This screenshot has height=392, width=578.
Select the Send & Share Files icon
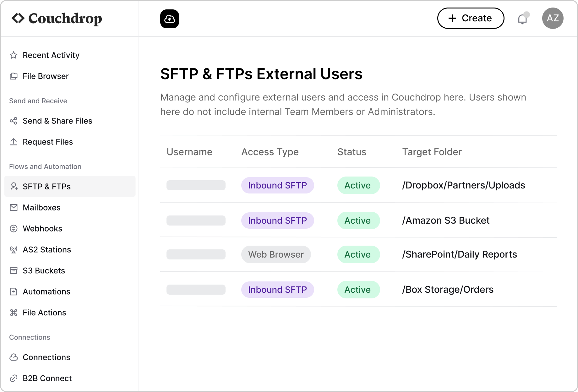click(13, 121)
